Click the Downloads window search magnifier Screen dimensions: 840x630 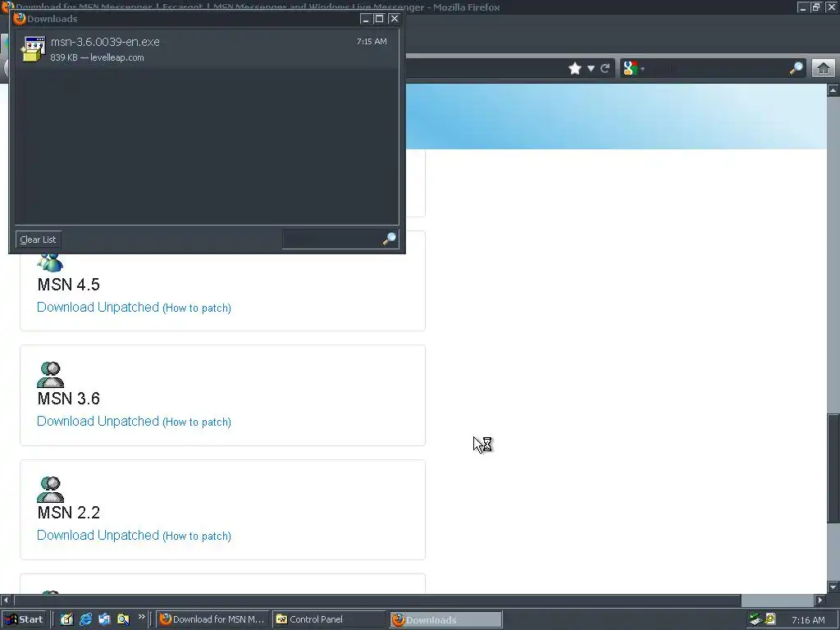point(390,239)
